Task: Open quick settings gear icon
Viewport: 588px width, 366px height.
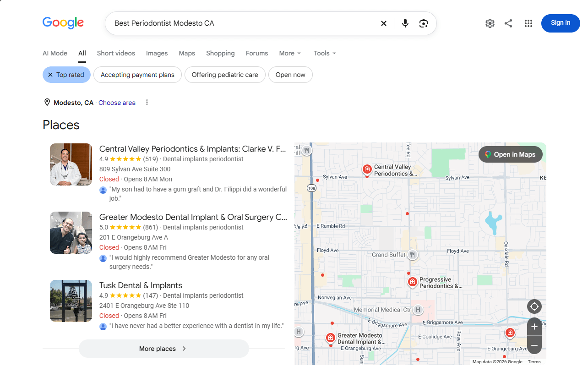Action: pos(490,23)
